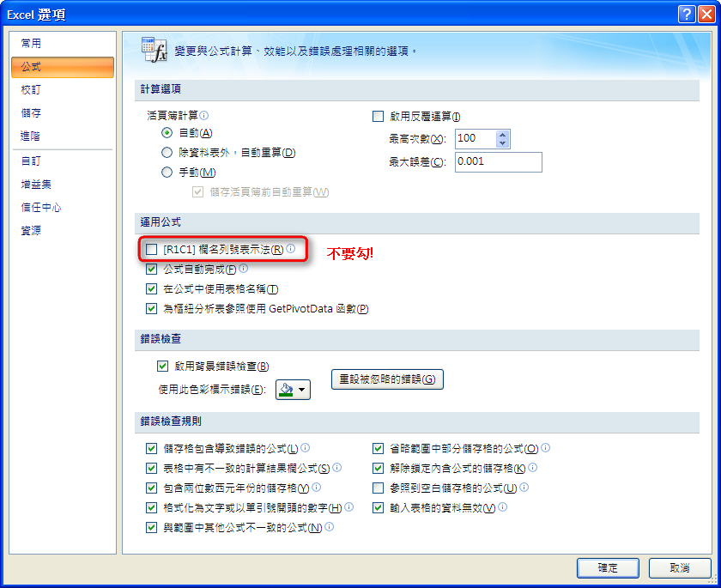
Task: Click info icon for 輸入表格的資料無效
Action: (x=503, y=506)
